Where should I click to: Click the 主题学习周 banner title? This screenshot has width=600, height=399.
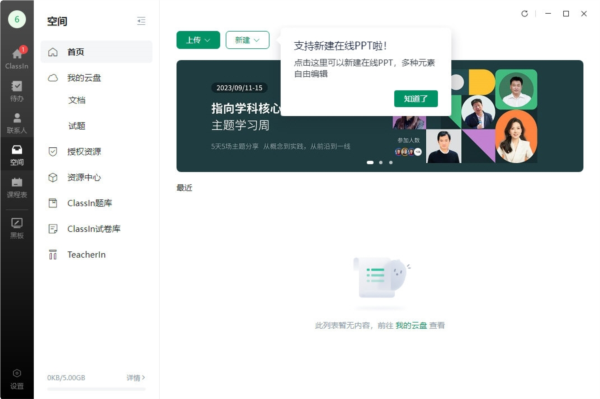pyautogui.click(x=241, y=125)
